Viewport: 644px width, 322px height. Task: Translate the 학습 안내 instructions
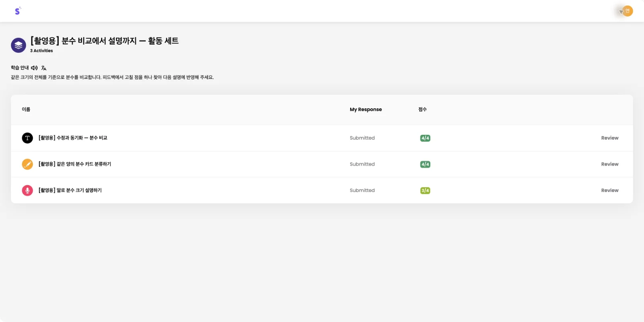(x=44, y=68)
